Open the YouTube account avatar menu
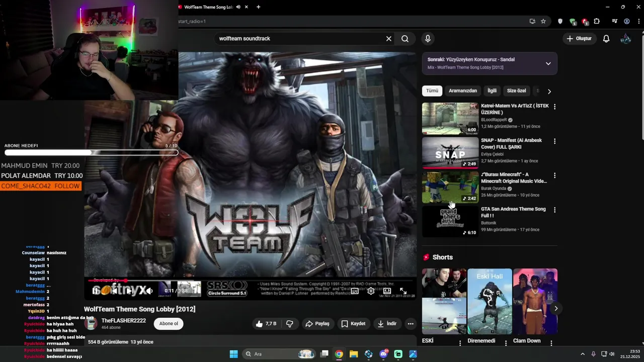Image resolution: width=644 pixels, height=362 pixels. (626, 39)
